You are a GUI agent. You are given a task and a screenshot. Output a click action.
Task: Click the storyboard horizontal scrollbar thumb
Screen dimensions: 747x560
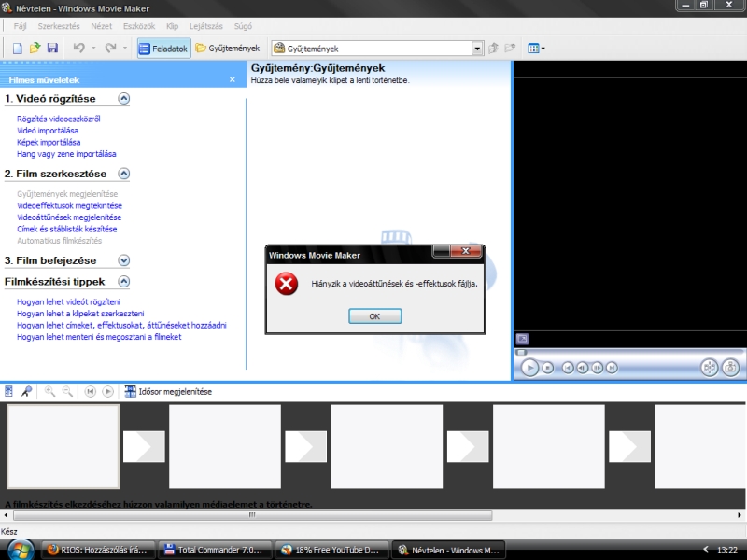coord(252,515)
